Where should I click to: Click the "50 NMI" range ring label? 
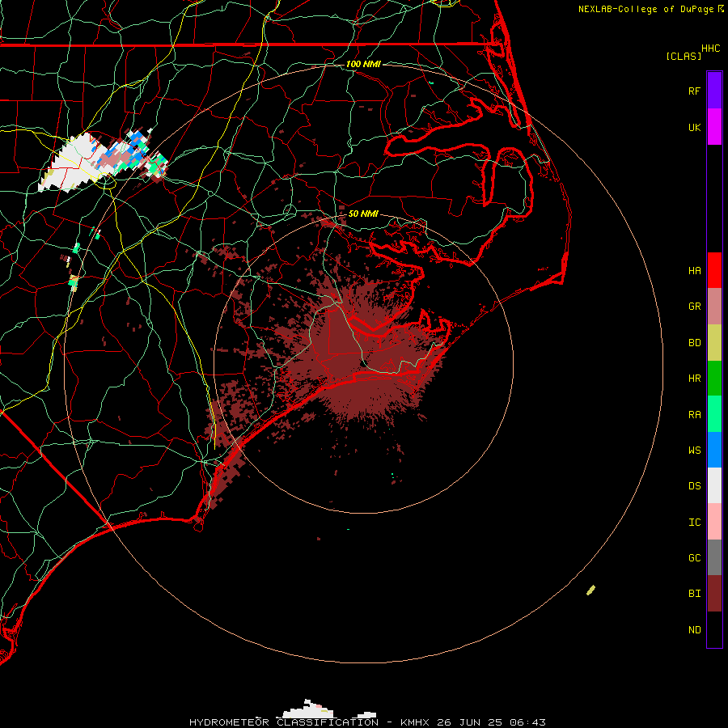363,214
